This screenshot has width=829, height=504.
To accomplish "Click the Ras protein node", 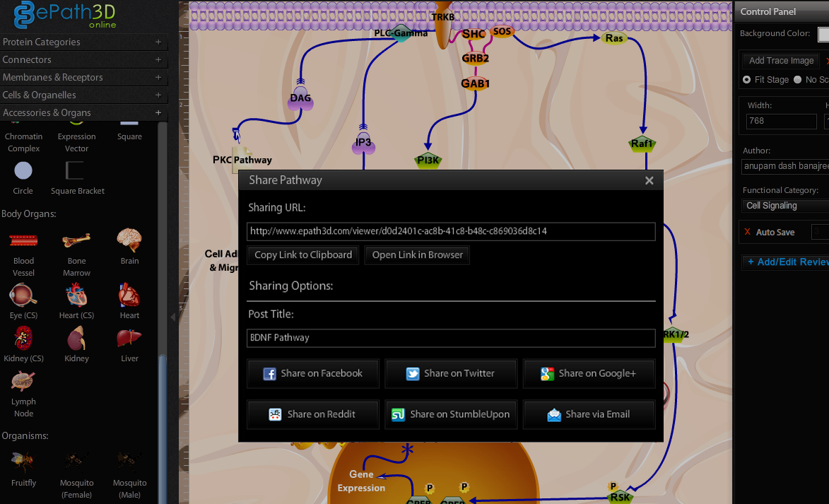I will tap(614, 38).
